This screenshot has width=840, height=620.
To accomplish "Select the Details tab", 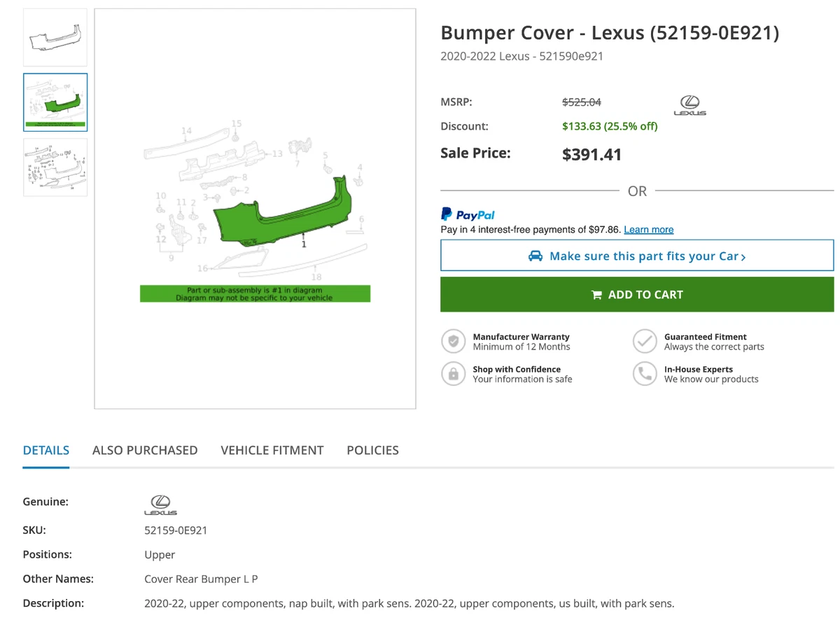I will [x=46, y=450].
